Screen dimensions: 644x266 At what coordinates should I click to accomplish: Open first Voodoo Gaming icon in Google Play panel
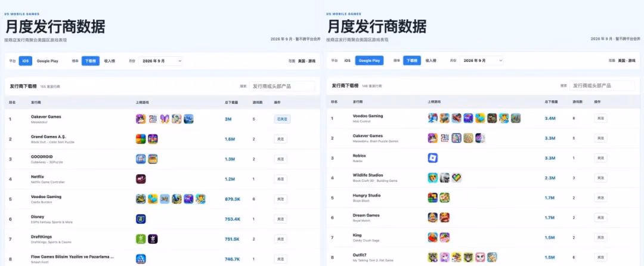432,118
